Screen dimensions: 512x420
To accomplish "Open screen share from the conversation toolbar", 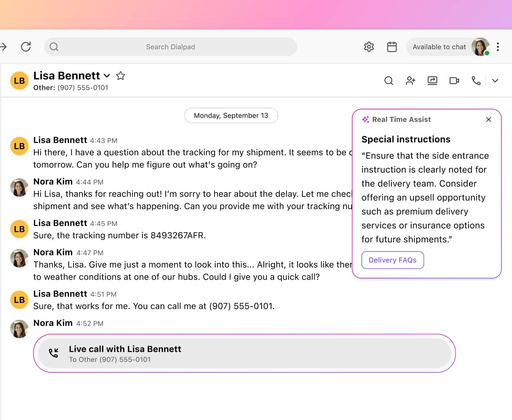I will [x=432, y=80].
